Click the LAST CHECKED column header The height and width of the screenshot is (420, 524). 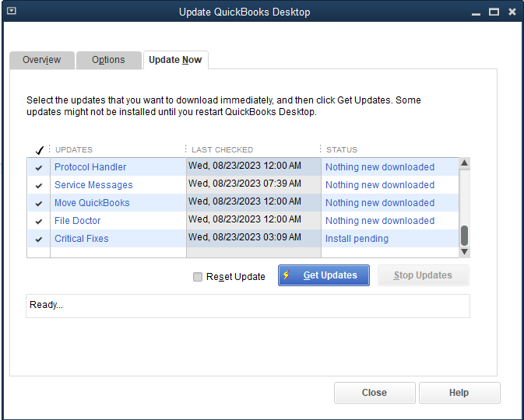point(222,149)
